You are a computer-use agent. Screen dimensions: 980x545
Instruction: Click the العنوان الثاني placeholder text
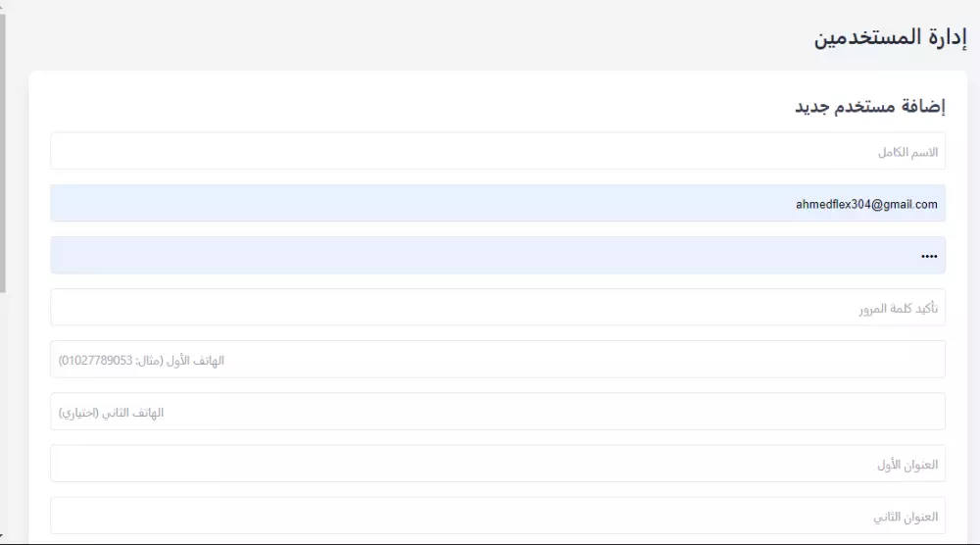pyautogui.click(x=906, y=517)
